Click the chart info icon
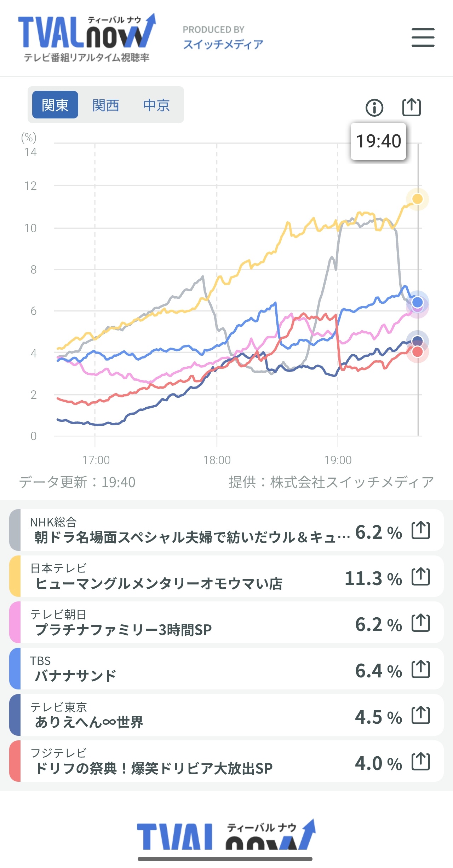The height and width of the screenshot is (868, 453). [374, 107]
